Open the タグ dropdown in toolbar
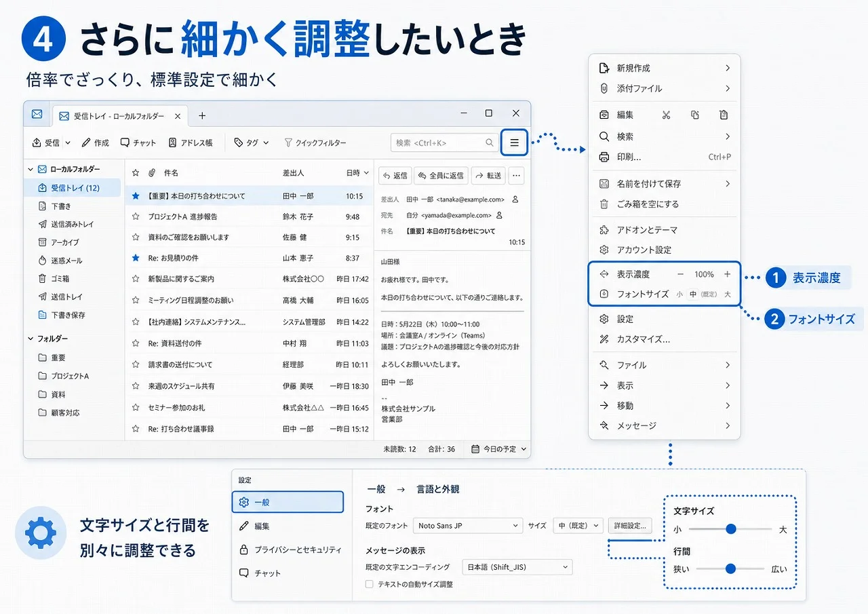Viewport: 868px width, 614px height. tap(252, 142)
